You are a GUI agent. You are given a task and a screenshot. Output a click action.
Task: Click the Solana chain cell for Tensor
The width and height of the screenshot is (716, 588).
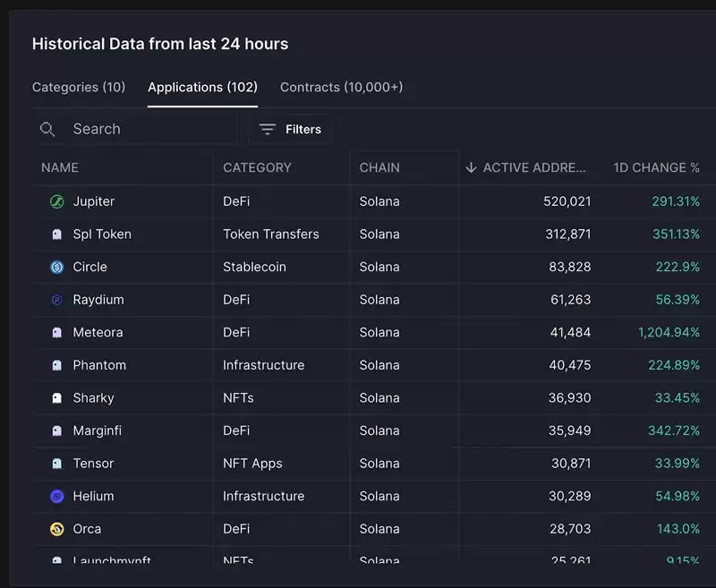point(379,464)
